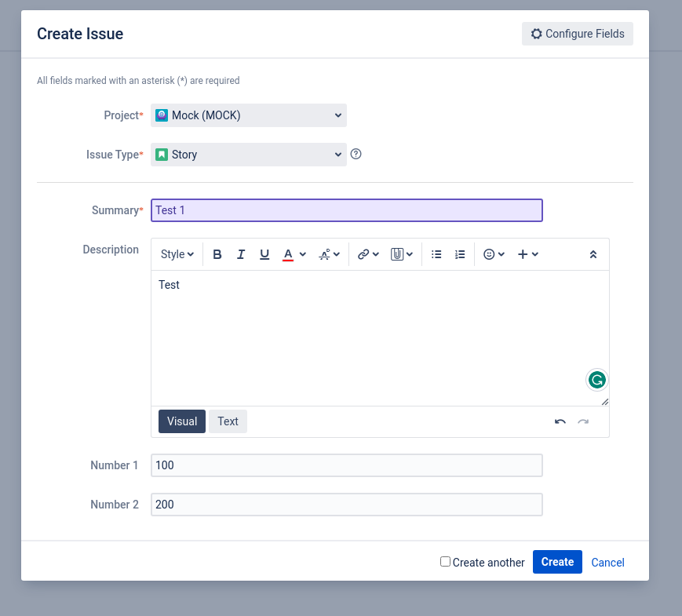Collapse the editor toolbar

tap(593, 254)
